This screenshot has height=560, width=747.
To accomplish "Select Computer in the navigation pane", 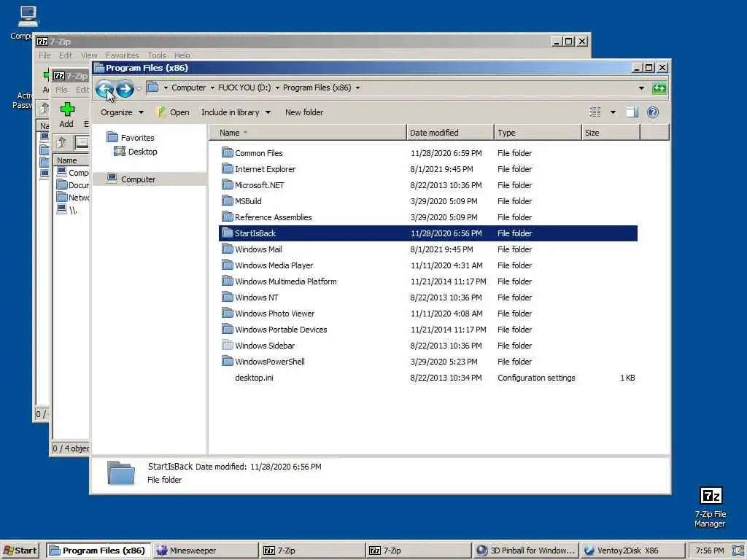I will (138, 179).
